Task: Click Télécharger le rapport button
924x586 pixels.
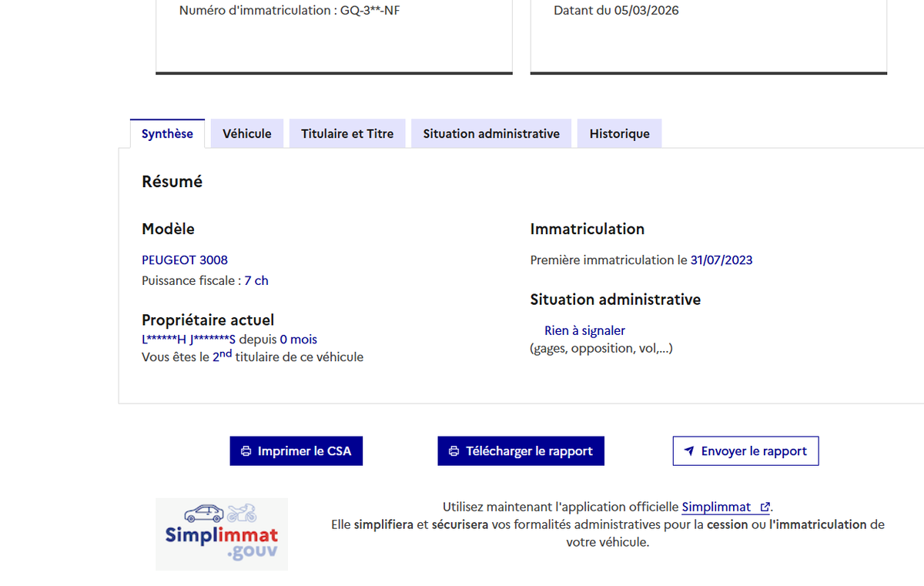Action: (521, 451)
